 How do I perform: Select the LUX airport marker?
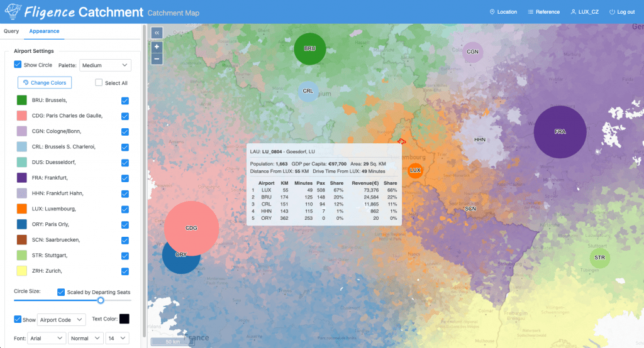(415, 170)
